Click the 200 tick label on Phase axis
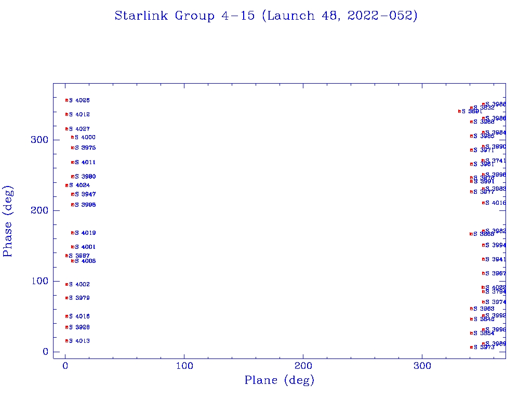 tap(39, 210)
